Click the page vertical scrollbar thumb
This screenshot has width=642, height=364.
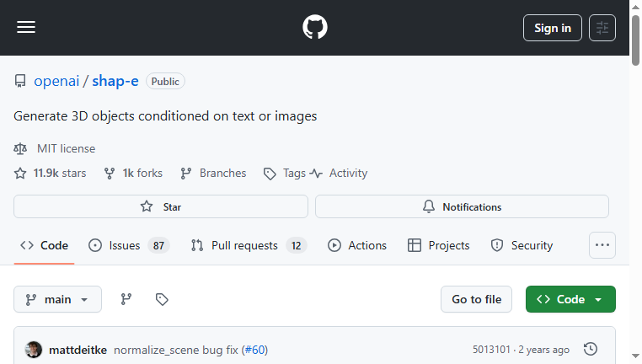coord(635,40)
